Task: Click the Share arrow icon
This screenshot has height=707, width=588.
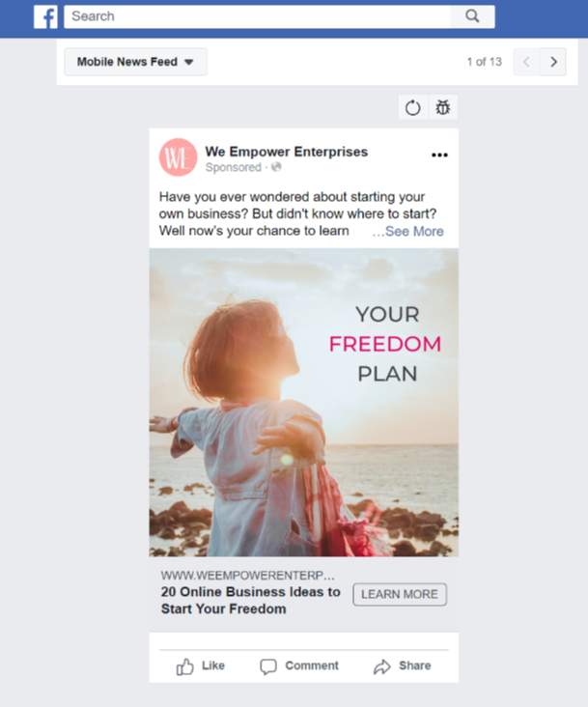Action: [x=382, y=666]
